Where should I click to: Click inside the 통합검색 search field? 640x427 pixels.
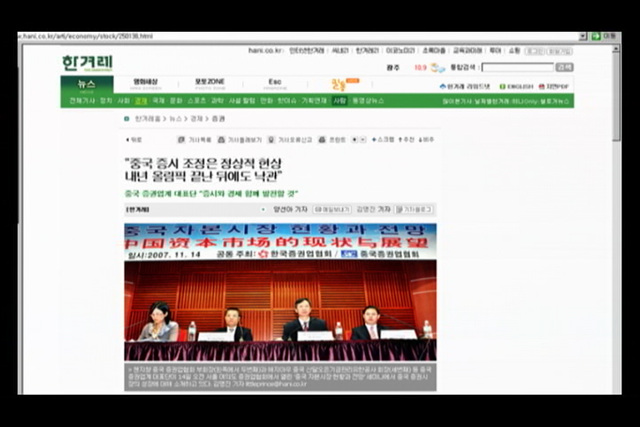point(516,67)
